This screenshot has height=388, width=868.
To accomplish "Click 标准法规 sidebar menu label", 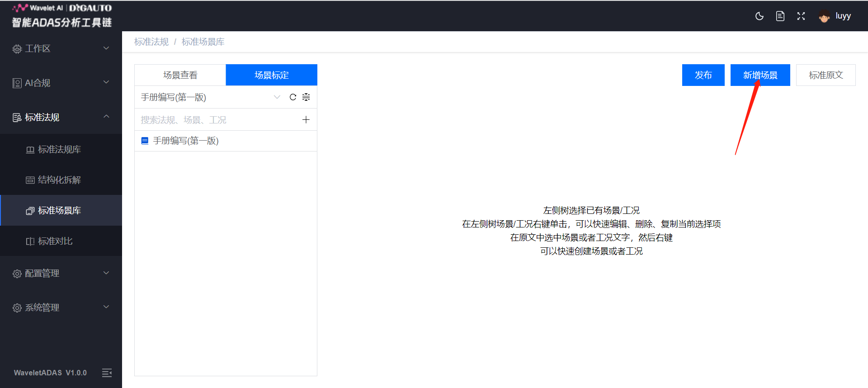I will pos(42,118).
